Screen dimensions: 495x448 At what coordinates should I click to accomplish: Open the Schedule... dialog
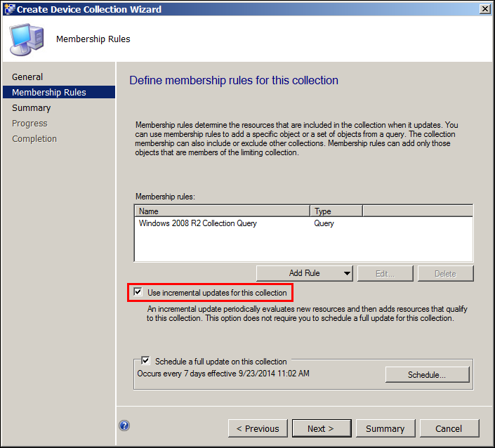click(427, 375)
